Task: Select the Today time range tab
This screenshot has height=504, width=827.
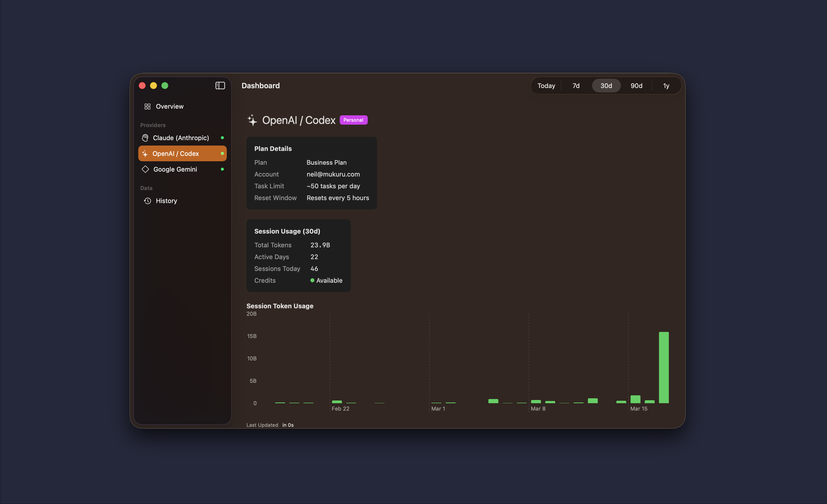Action: coord(546,86)
